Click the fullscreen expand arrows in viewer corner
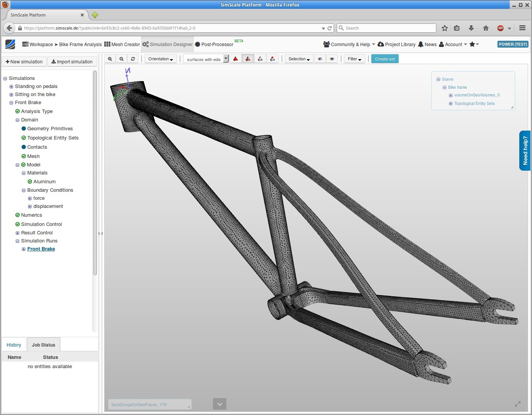Screen dimensions: 532x415 point(518,404)
